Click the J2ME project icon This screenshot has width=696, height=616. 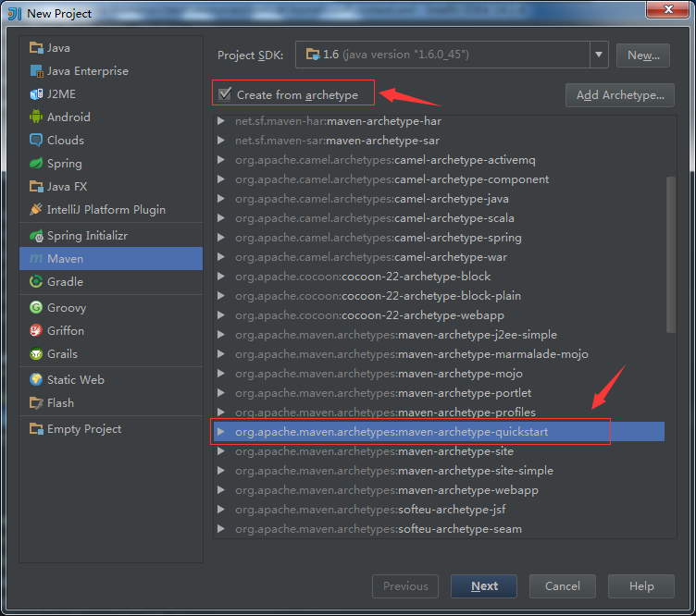tap(36, 94)
